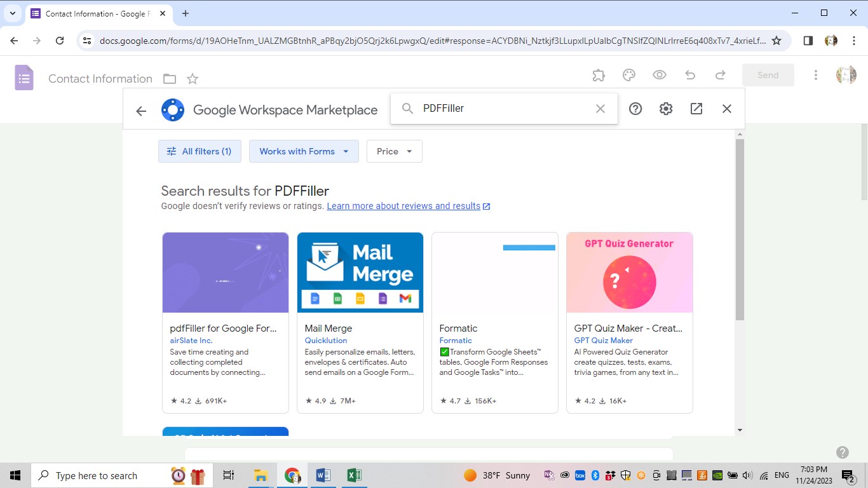Click the back arrow in the Marketplace
Screen dimensions: 868x488
(140, 110)
